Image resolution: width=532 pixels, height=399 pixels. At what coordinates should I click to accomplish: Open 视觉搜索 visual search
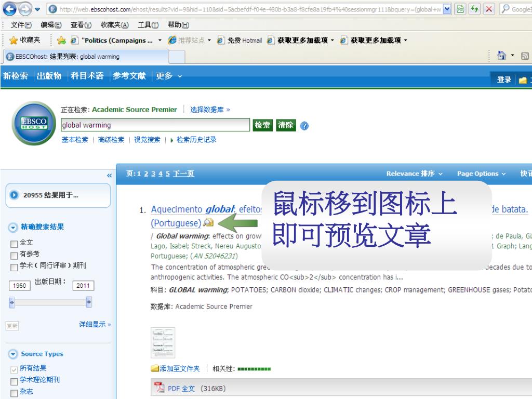(x=147, y=140)
